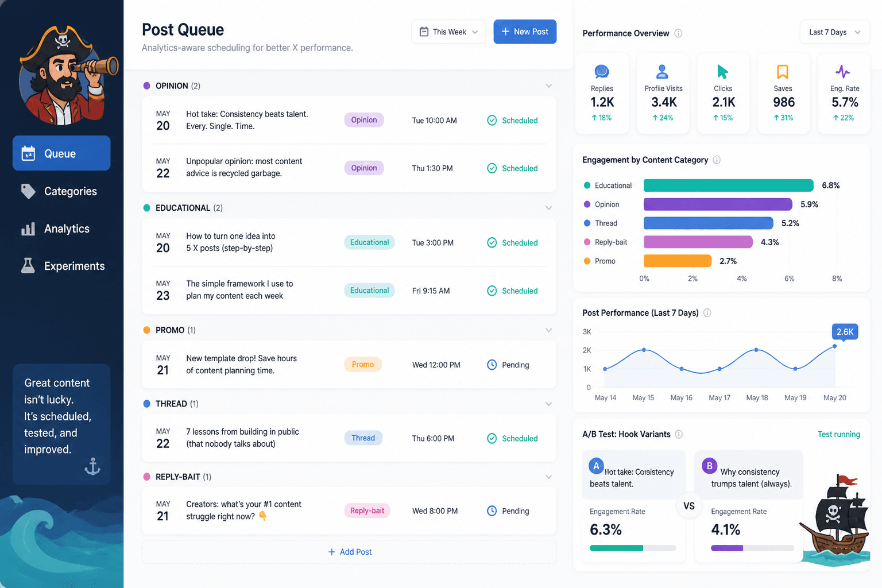
Task: Click the Add Post link
Action: coord(349,552)
